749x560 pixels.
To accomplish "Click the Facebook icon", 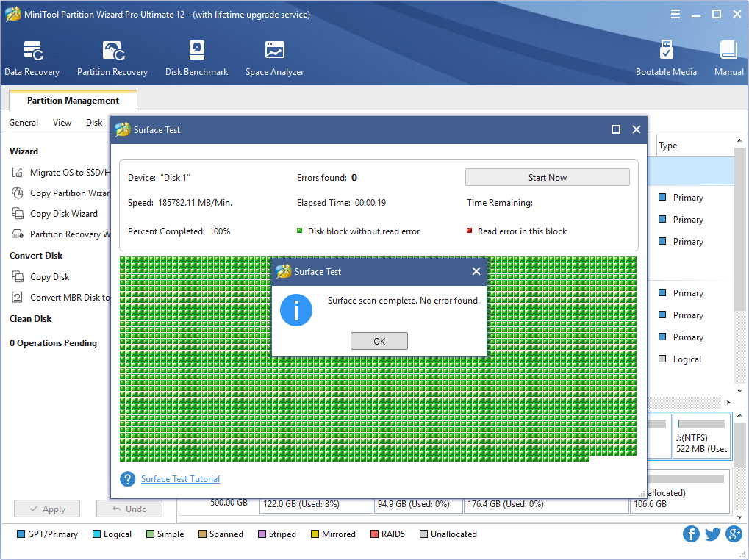I will pos(690,534).
